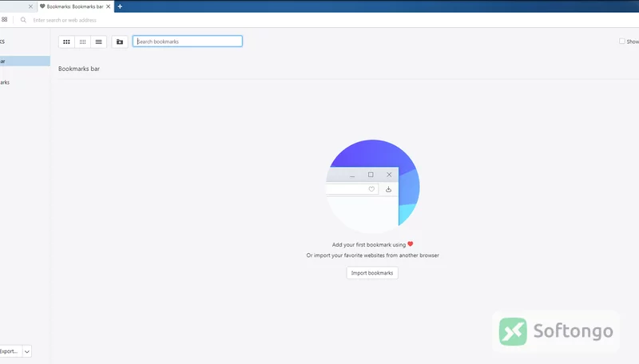The height and width of the screenshot is (364, 639).
Task: Select the sidebar item ending in 'arks'
Action: pos(5,82)
